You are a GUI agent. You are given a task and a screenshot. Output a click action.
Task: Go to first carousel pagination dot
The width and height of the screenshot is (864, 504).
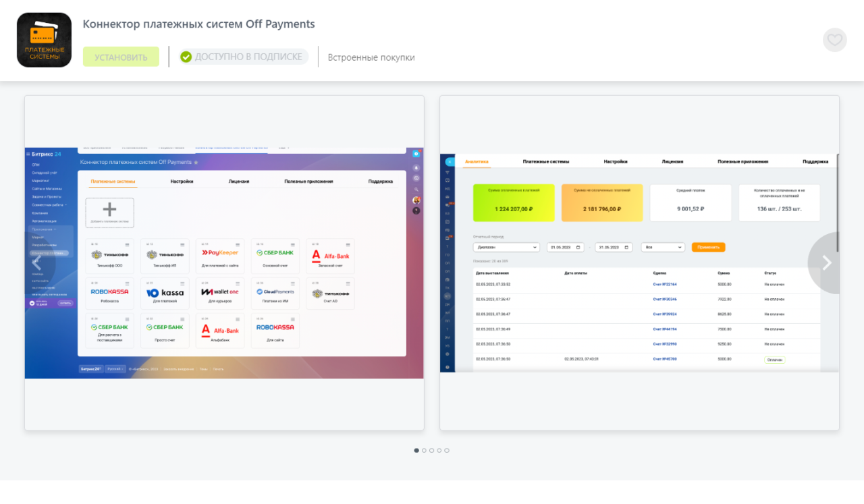416,450
